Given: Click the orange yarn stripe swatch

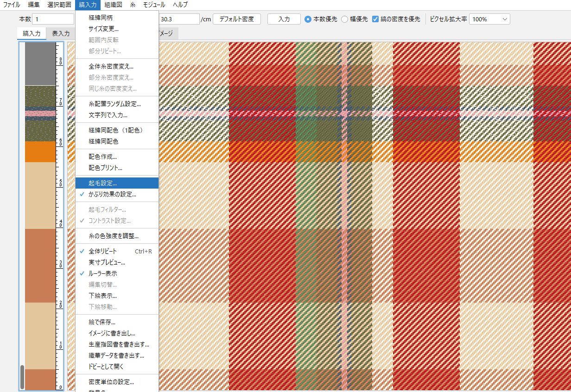Looking at the screenshot, I should tap(40, 152).
